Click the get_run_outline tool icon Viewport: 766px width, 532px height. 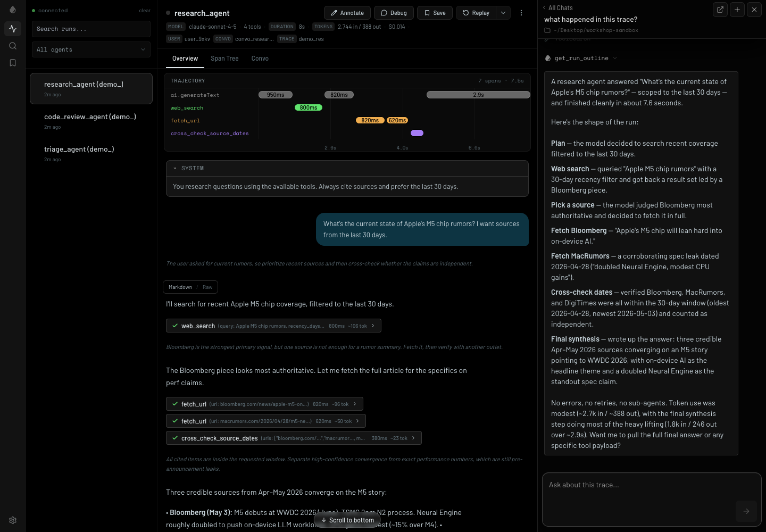548,58
